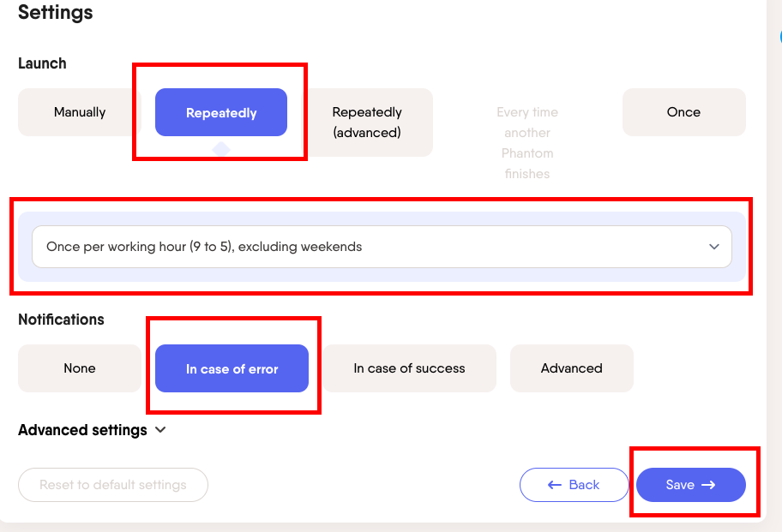The width and height of the screenshot is (782, 532).
Task: Select Repeatedly (advanced) launch mode
Action: [x=367, y=123]
